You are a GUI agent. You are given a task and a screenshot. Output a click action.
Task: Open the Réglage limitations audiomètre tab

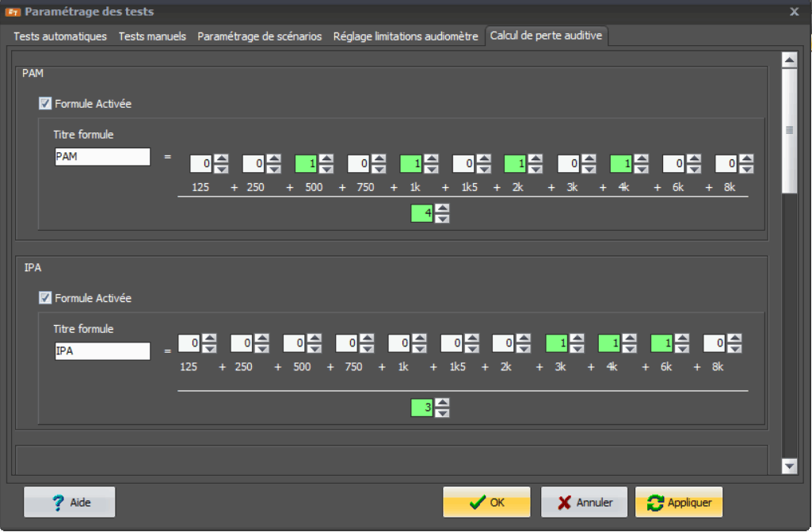(406, 36)
